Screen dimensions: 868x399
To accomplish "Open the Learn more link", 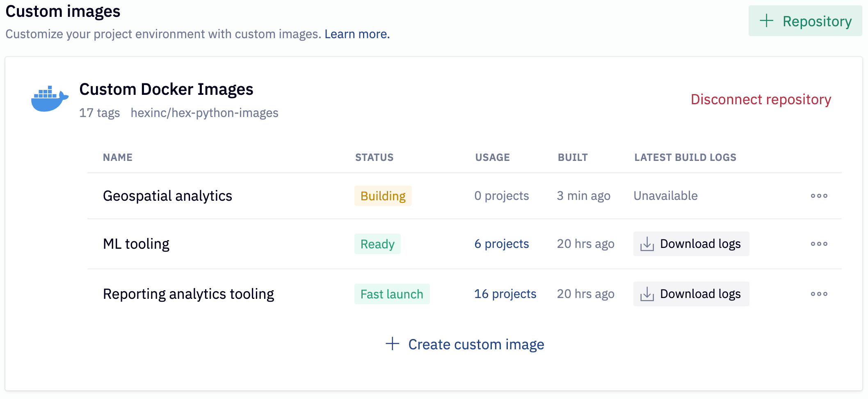I will (x=356, y=34).
